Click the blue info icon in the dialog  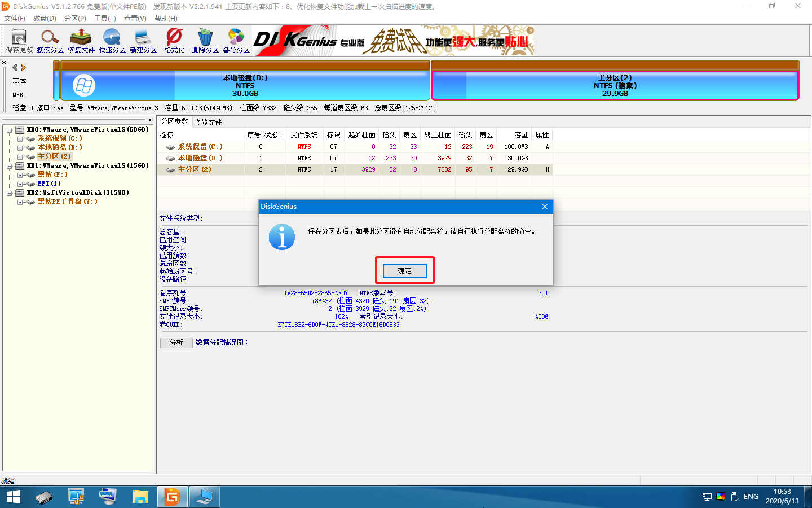tap(282, 237)
